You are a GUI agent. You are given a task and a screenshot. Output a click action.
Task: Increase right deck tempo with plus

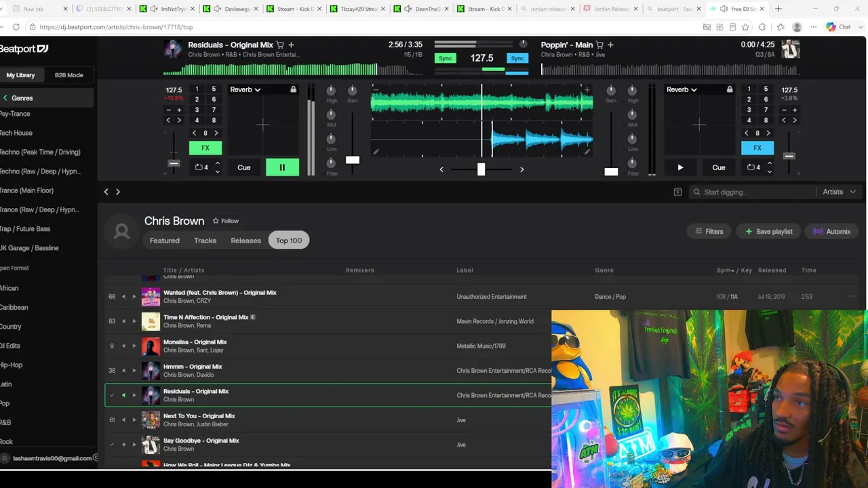tap(795, 110)
